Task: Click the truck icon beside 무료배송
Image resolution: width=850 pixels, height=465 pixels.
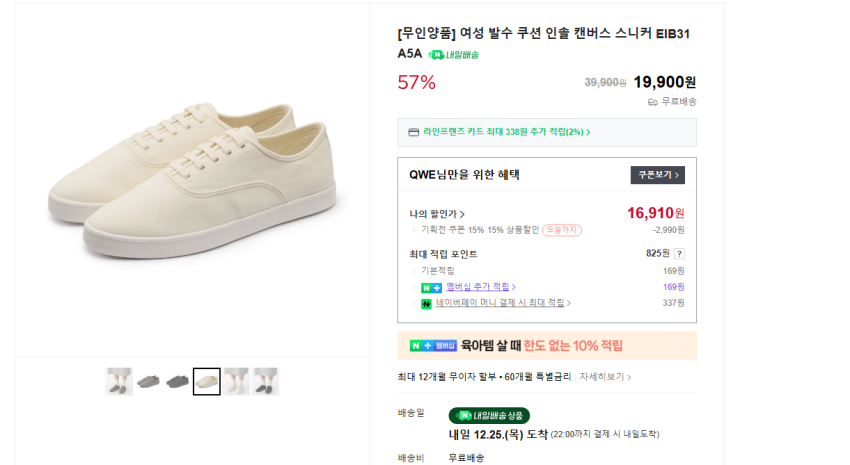Action: 652,102
